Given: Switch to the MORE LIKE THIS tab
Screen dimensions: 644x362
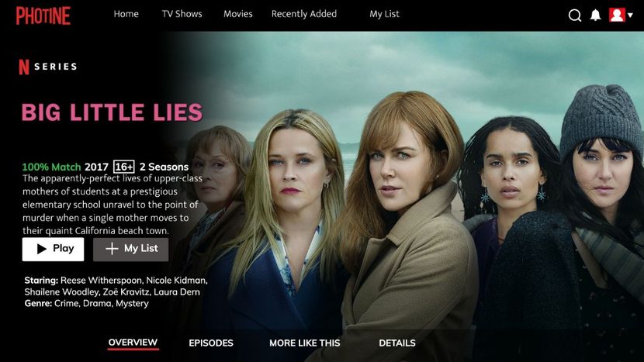Looking at the screenshot, I should (x=305, y=343).
